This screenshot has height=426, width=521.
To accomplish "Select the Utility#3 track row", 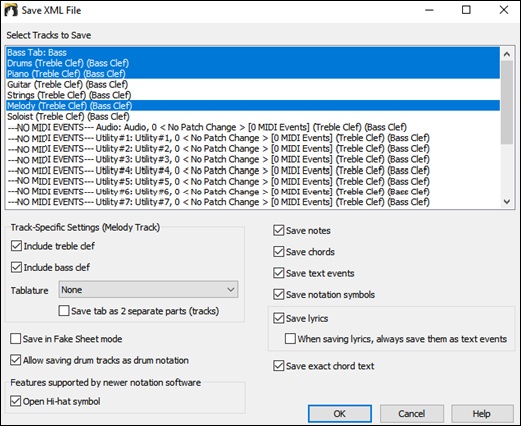I will pyautogui.click(x=253, y=159).
